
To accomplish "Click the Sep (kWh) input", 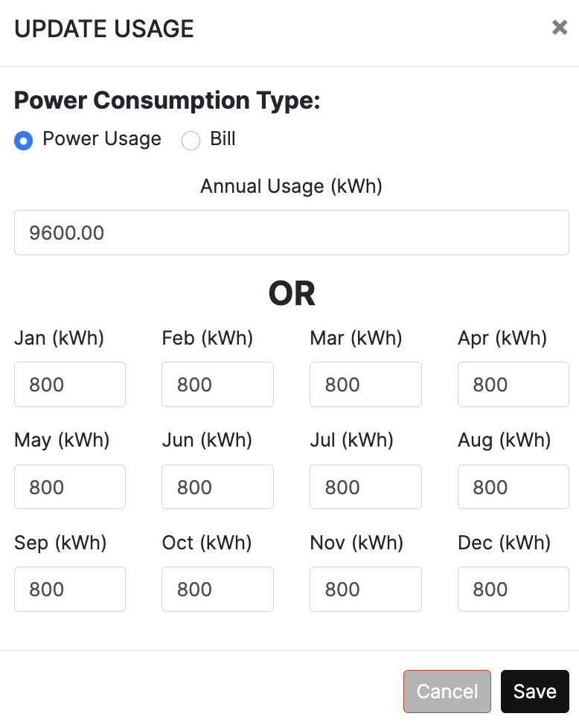I will [70, 590].
